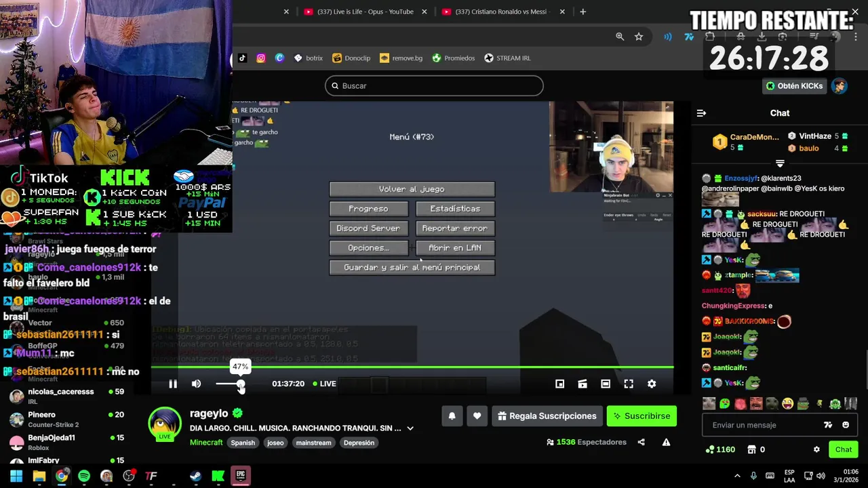
Task: Open the 7TV emote menu in chat
Action: (x=828, y=425)
